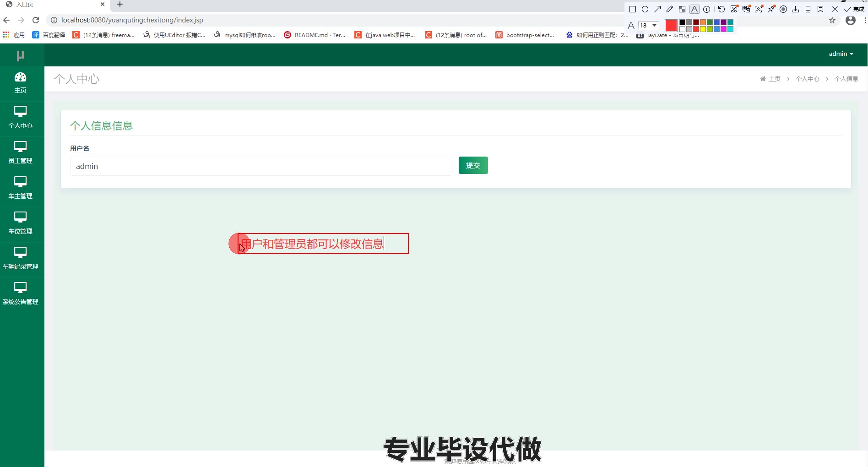This screenshot has width=868, height=467.
Task: Select the pencil drawing tool
Action: [x=670, y=9]
